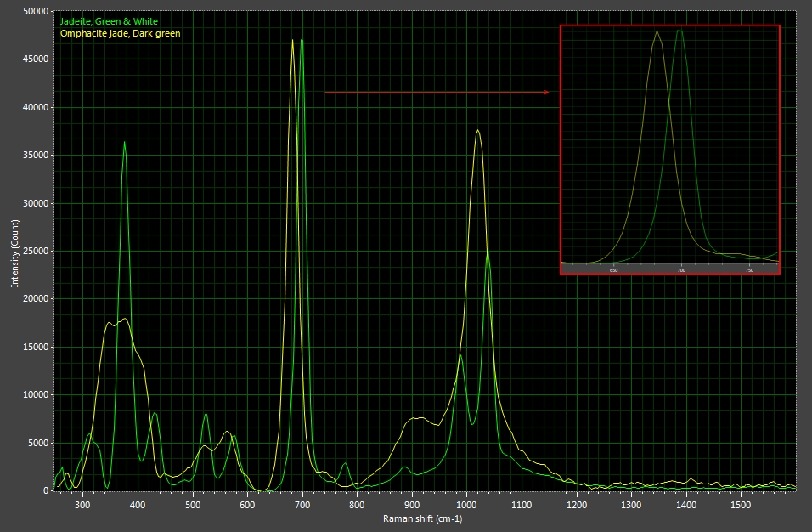This screenshot has height=532, width=812.
Task: Click the 15000 intensity axis label
Action: click(x=37, y=347)
